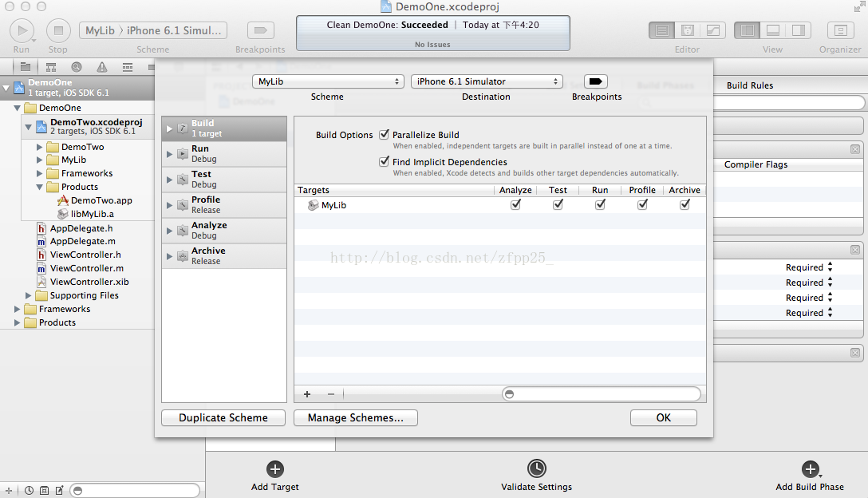Expand the DemoTwo folder in navigator
868x498 pixels.
[x=39, y=147]
